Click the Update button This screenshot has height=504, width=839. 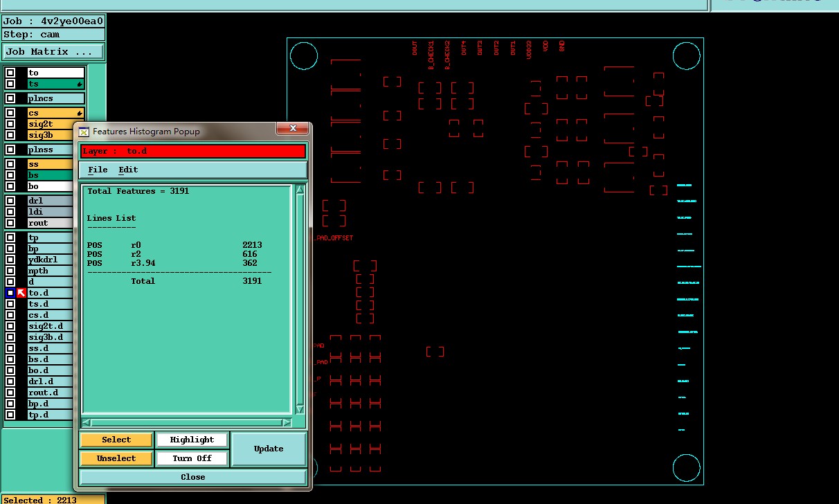coord(269,449)
